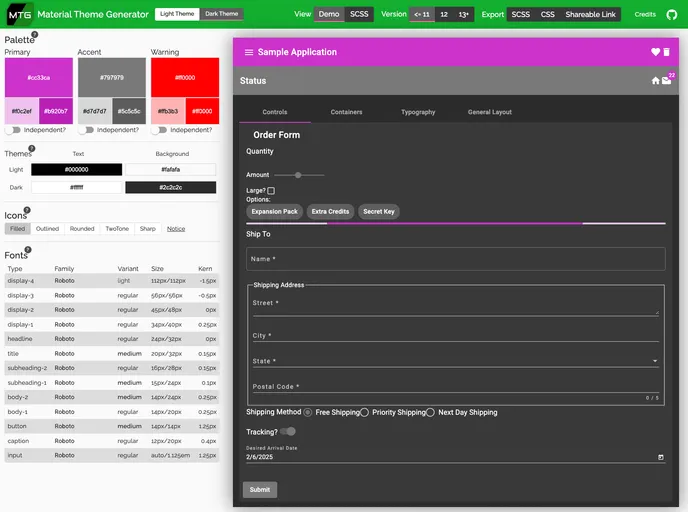Click the Name input field
Screen dimensions: 688x512
[455, 259]
